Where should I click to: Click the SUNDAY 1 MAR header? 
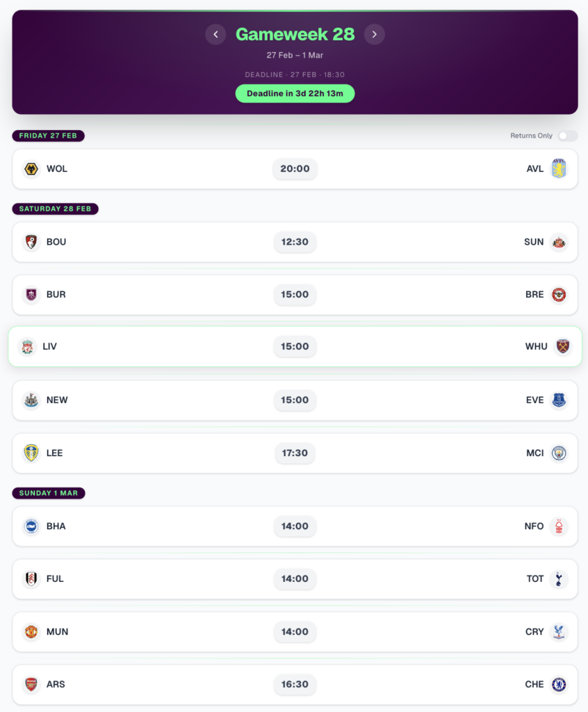(x=47, y=493)
